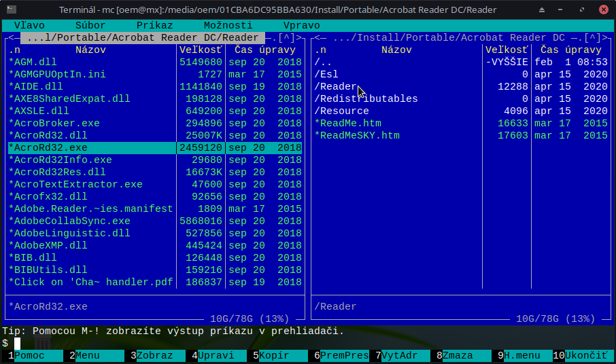Viewport: 616px width, 364px height.
Task: Select AcroTextExtractor.exe file row
Action: 155,184
